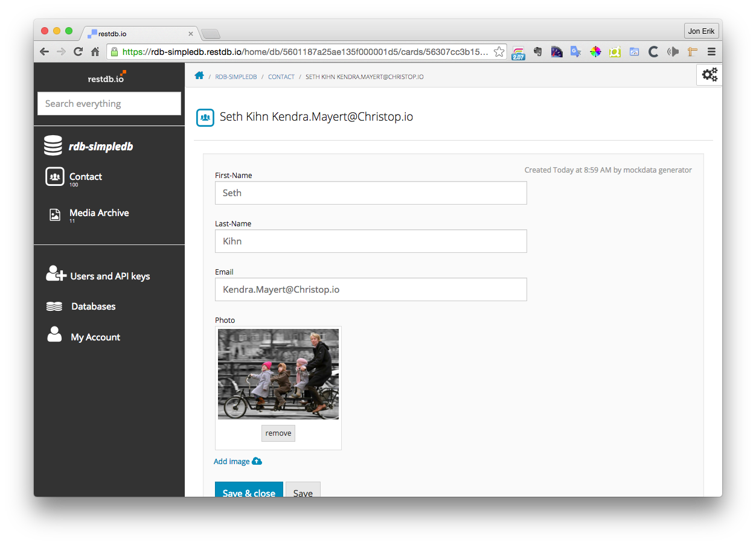Click the restdb.io logo in sidebar
This screenshot has width=756, height=545.
point(107,77)
